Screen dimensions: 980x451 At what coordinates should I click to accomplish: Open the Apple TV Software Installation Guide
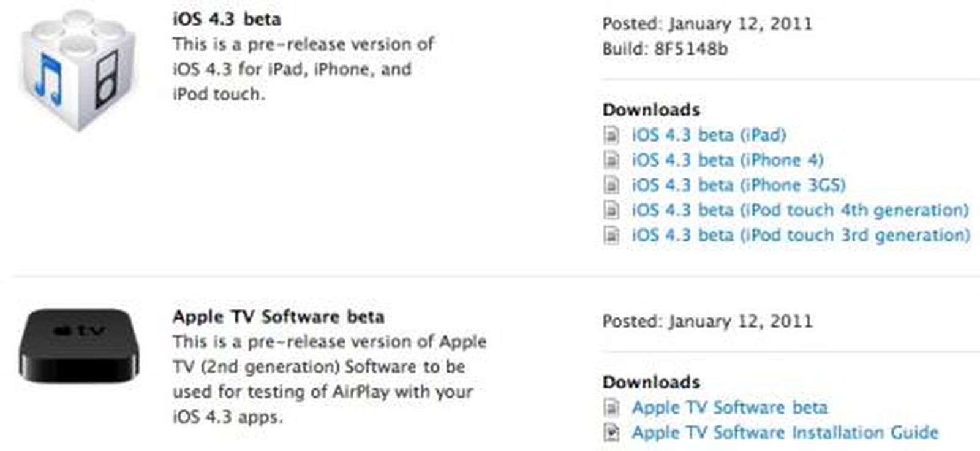pos(784,432)
